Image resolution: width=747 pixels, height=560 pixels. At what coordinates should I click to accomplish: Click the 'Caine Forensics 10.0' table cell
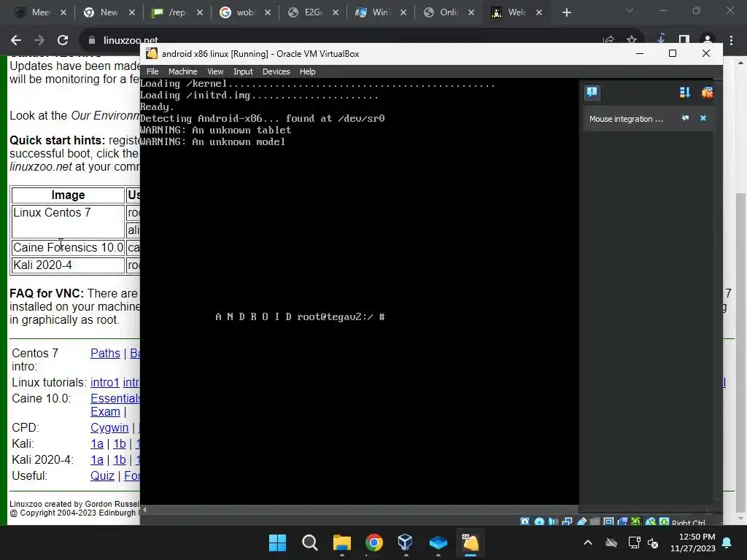click(68, 248)
